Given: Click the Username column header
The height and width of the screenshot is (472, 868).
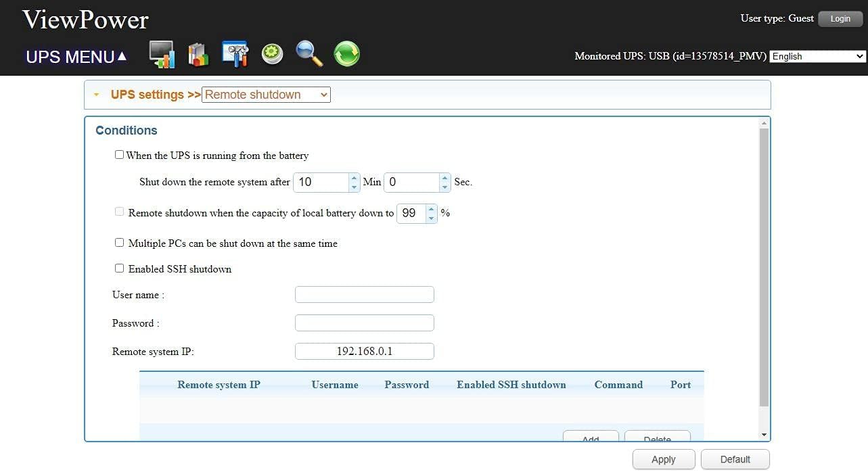Looking at the screenshot, I should (335, 385).
